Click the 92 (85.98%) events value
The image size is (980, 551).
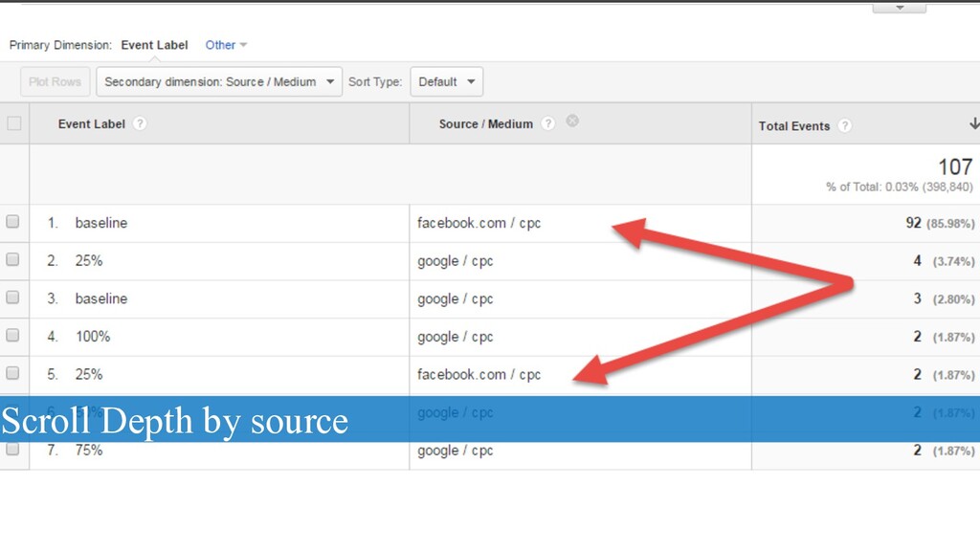940,223
